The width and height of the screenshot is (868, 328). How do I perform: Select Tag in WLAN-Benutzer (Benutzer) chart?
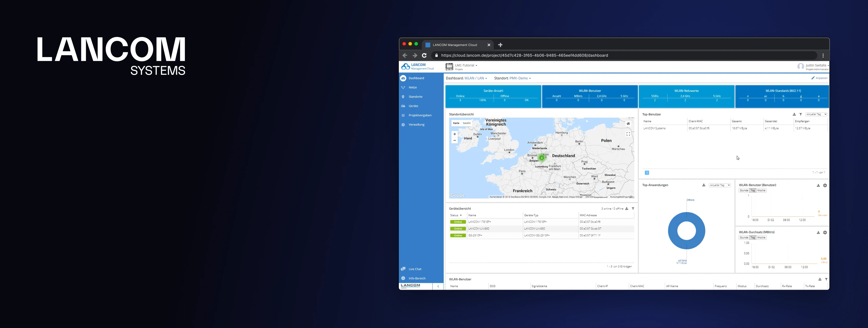point(753,190)
